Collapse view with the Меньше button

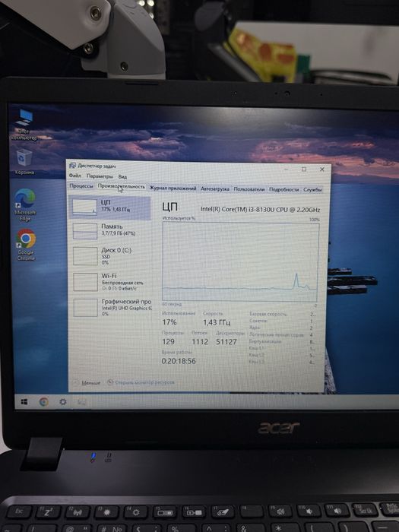[x=87, y=382]
